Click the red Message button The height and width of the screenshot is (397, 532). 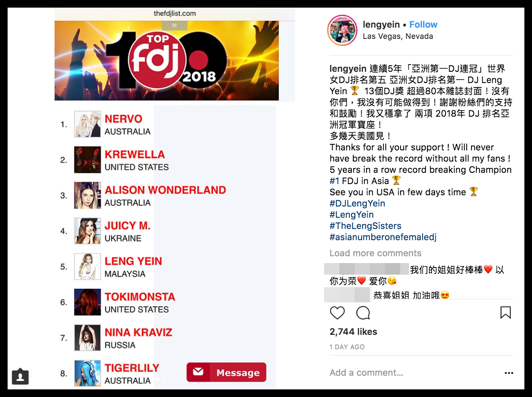[x=226, y=372]
